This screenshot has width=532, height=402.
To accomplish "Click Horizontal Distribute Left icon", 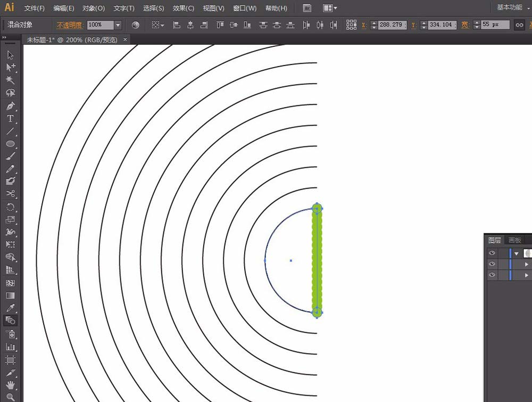I will point(306,25).
